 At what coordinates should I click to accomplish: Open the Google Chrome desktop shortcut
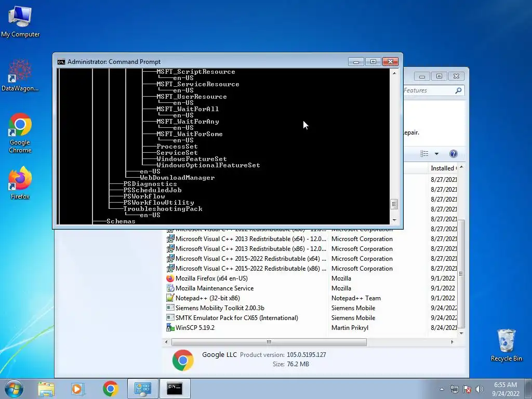pyautogui.click(x=20, y=132)
